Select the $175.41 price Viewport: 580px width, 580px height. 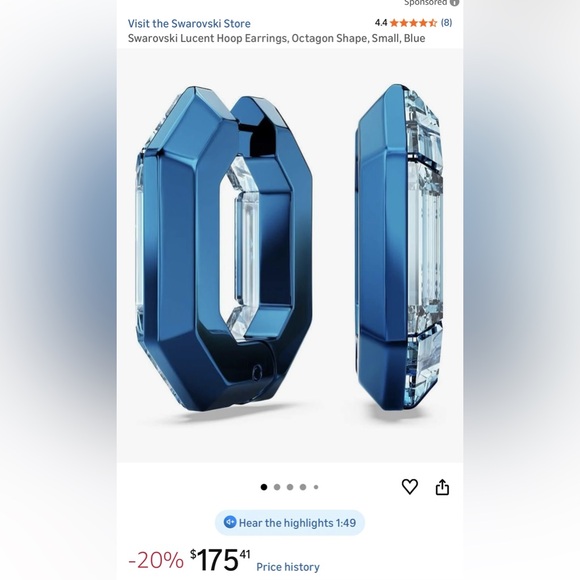click(x=220, y=559)
